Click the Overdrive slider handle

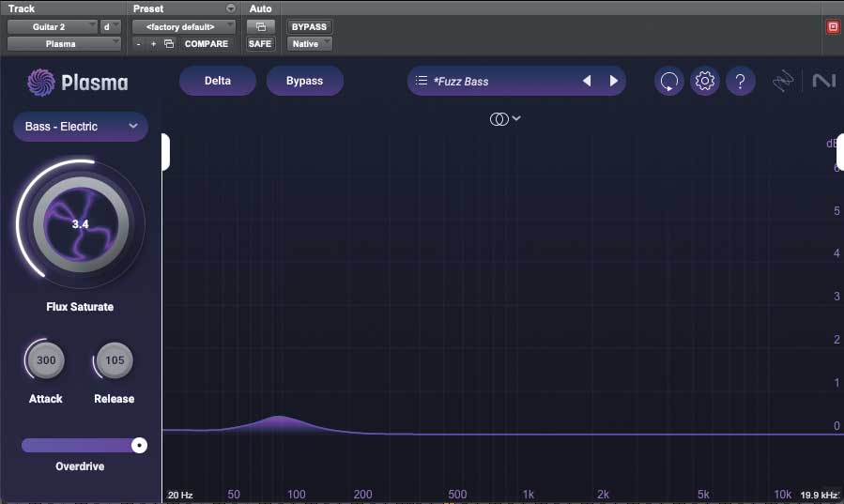pos(139,446)
